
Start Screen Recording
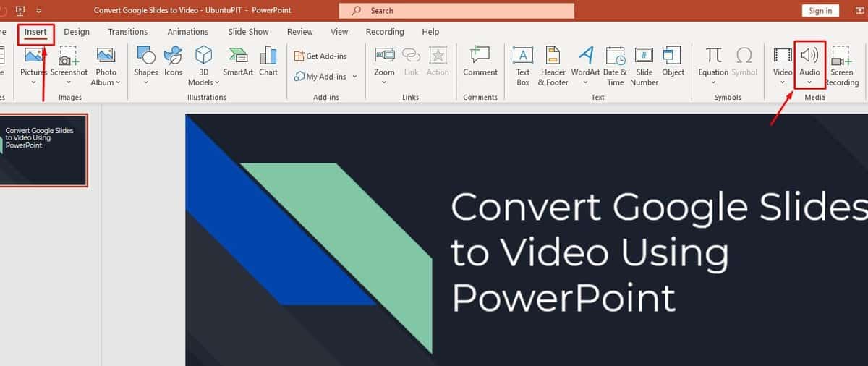(841, 65)
